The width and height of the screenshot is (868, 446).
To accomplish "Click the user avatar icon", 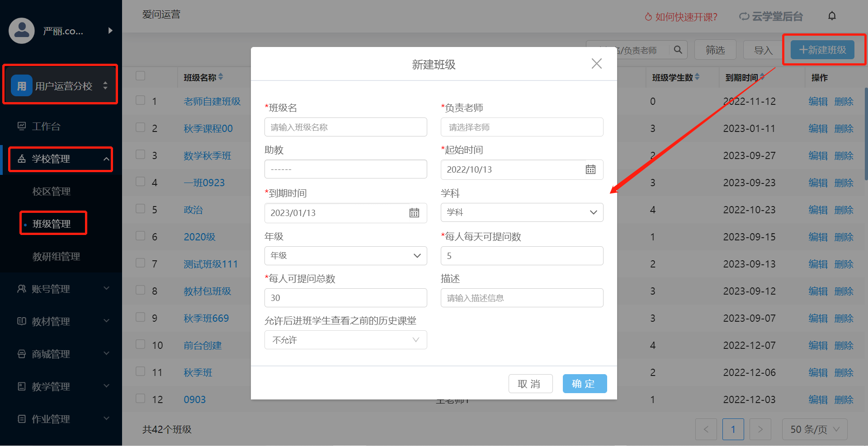I will tap(22, 31).
